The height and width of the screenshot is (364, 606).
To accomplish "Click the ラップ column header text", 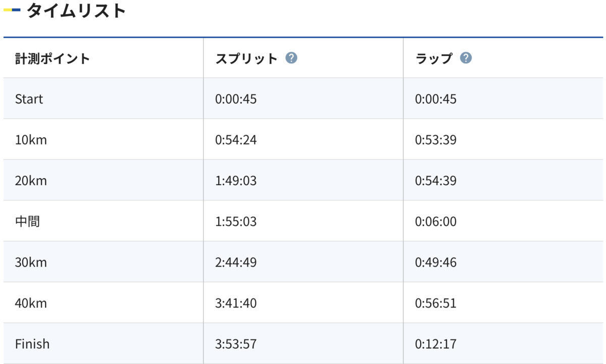I will point(434,59).
